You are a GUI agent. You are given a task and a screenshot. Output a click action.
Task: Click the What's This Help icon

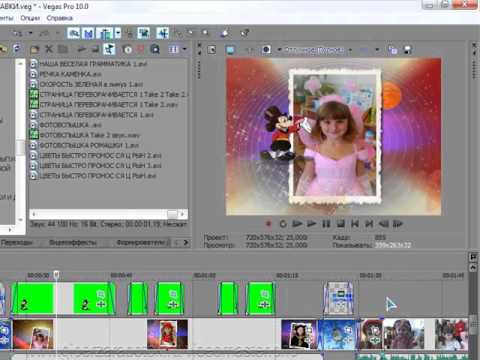pyautogui.click(x=245, y=33)
